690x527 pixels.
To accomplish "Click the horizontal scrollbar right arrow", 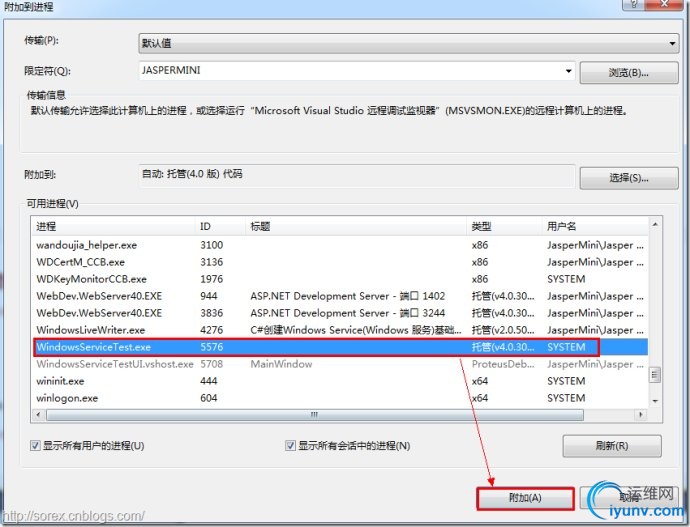I will click(x=641, y=415).
